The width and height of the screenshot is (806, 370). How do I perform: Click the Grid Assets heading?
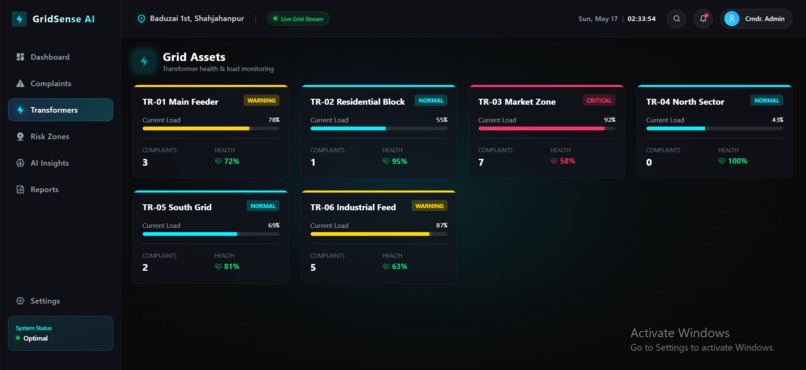tap(194, 57)
